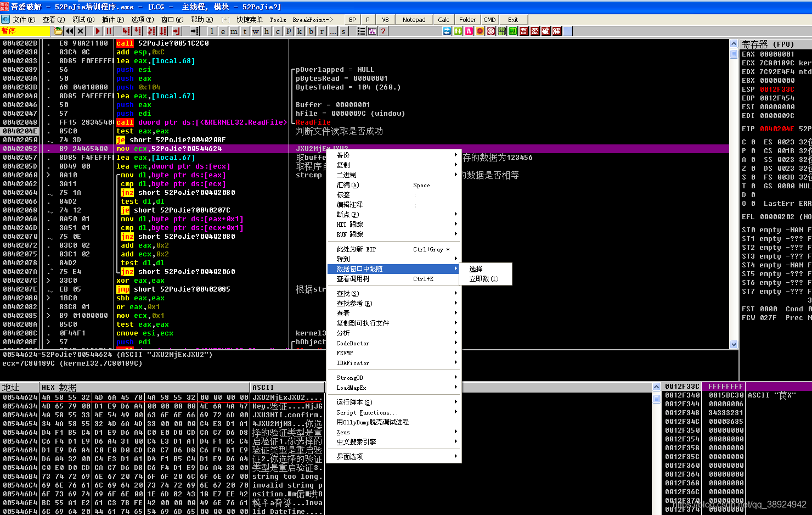The height and width of the screenshot is (515, 812).
Task: Open the 文件(F) menu
Action: pos(24,19)
